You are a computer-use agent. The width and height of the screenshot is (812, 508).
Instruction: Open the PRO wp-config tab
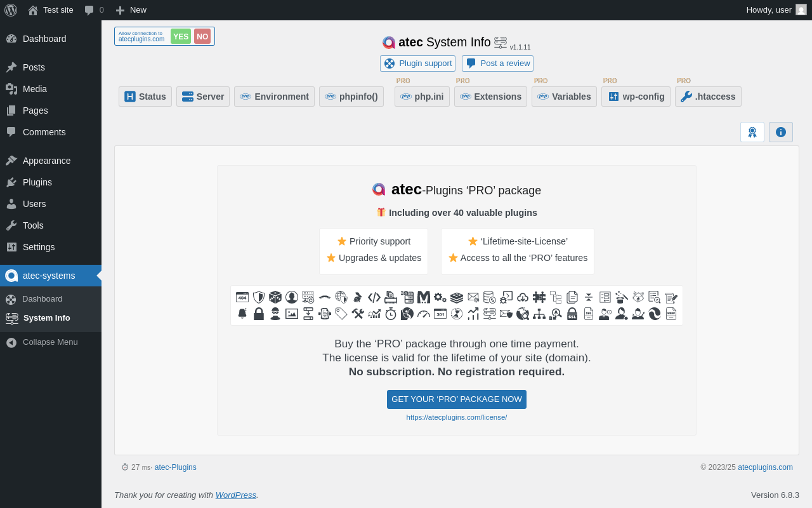pos(636,97)
